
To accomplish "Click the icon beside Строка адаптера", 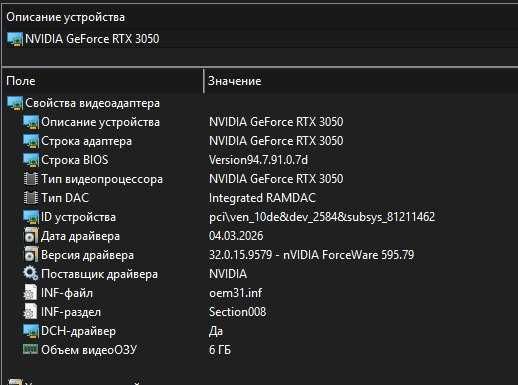I will tap(31, 141).
